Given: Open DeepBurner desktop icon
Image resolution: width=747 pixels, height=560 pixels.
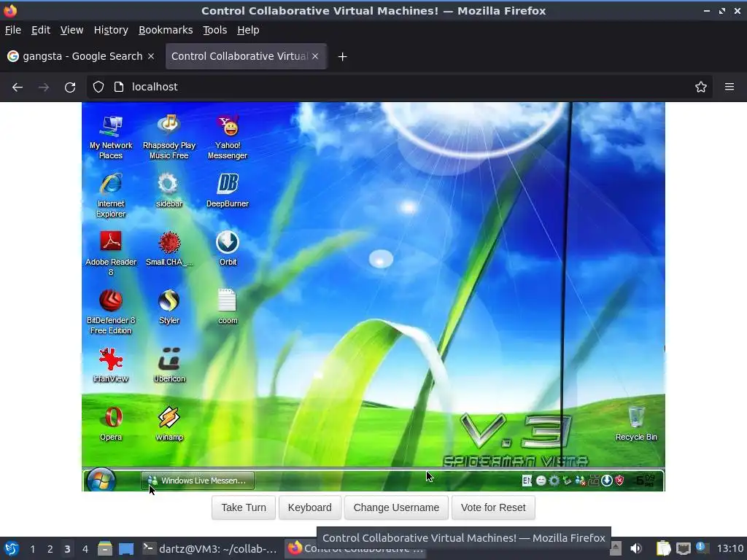Looking at the screenshot, I should tap(228, 190).
